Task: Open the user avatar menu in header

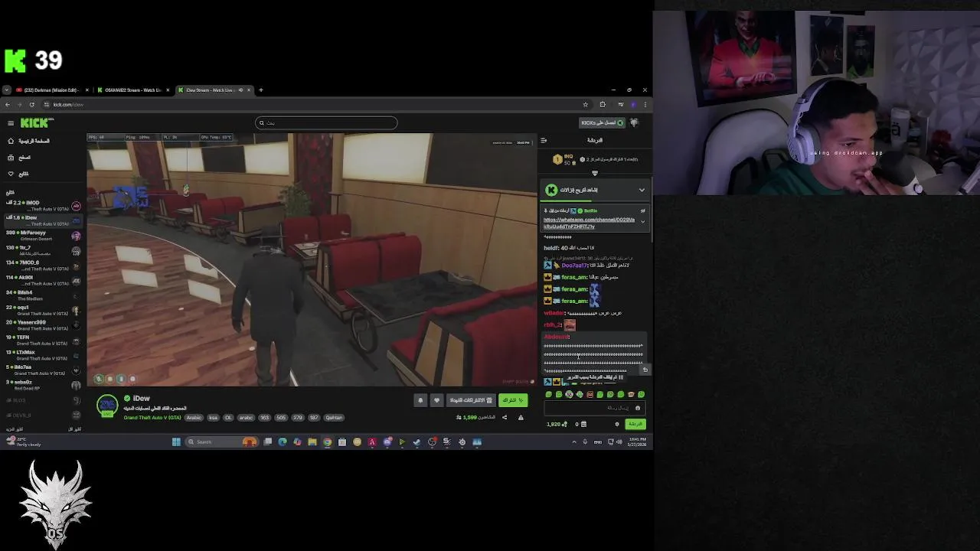Action: 634,122
